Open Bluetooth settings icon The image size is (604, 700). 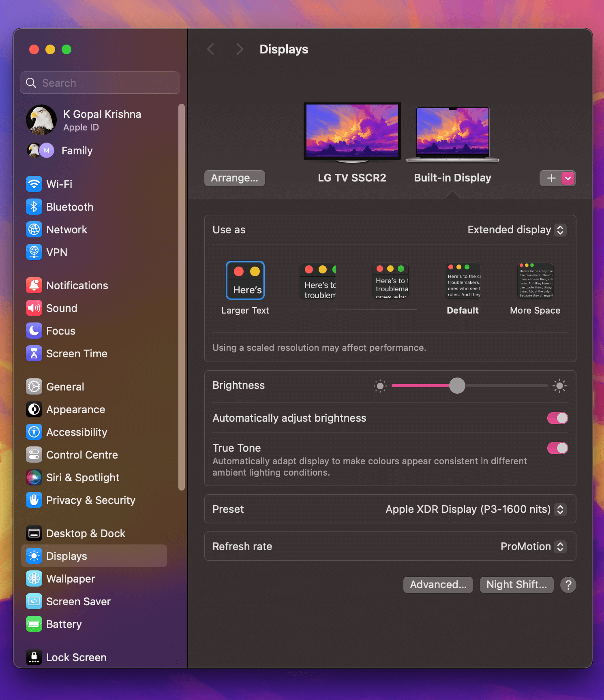pyautogui.click(x=34, y=207)
